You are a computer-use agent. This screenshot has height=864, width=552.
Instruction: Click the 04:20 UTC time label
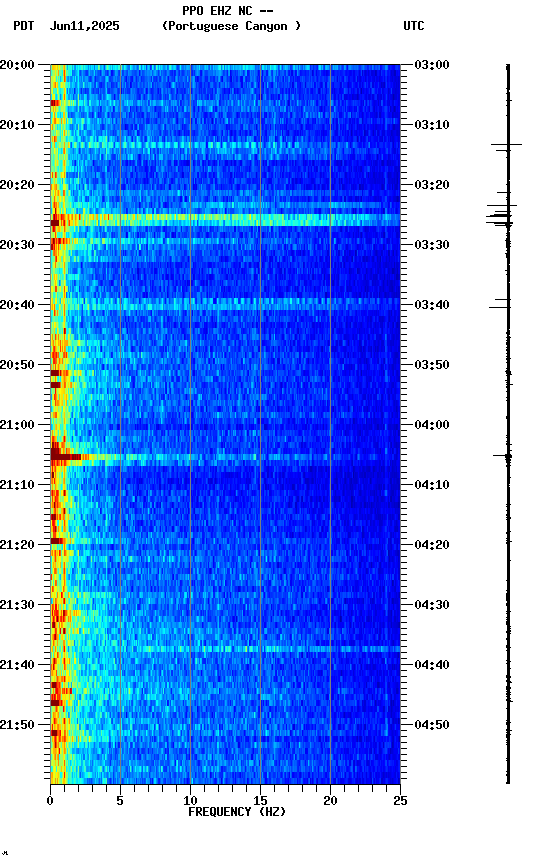click(432, 546)
